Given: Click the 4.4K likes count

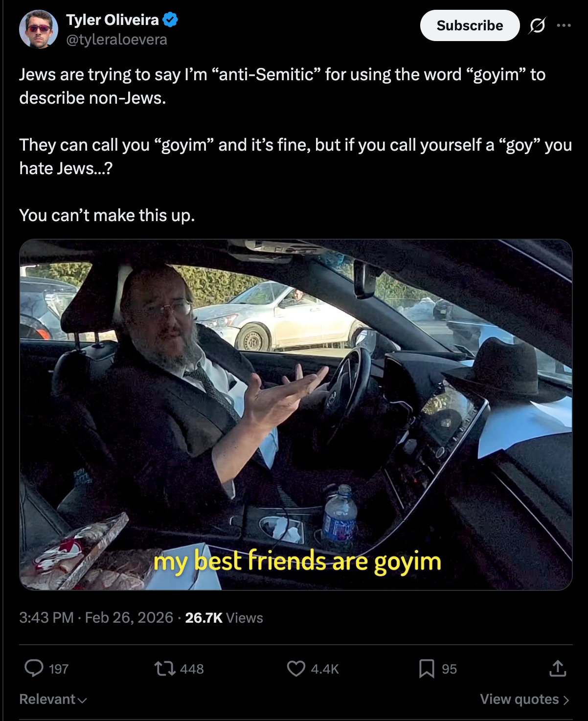Looking at the screenshot, I should coord(325,669).
